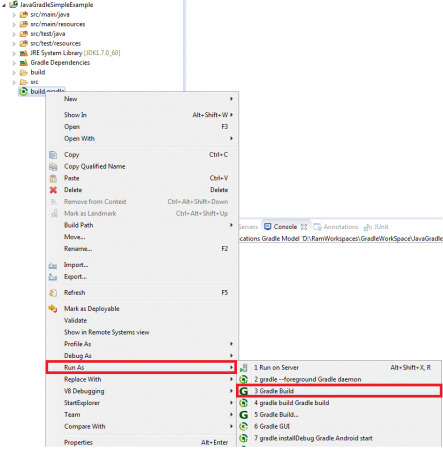Click the JUnit tab icon
The width and height of the screenshot is (443, 450).
coord(368,227)
